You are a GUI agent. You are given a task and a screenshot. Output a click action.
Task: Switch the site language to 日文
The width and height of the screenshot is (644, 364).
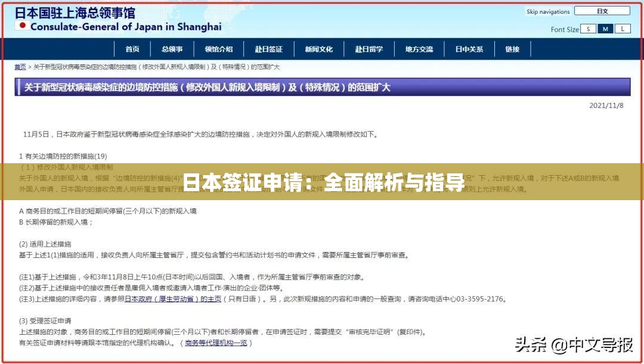click(601, 10)
